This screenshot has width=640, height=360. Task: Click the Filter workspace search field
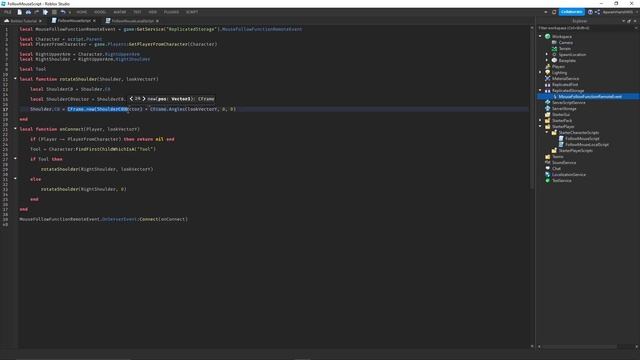(x=584, y=28)
